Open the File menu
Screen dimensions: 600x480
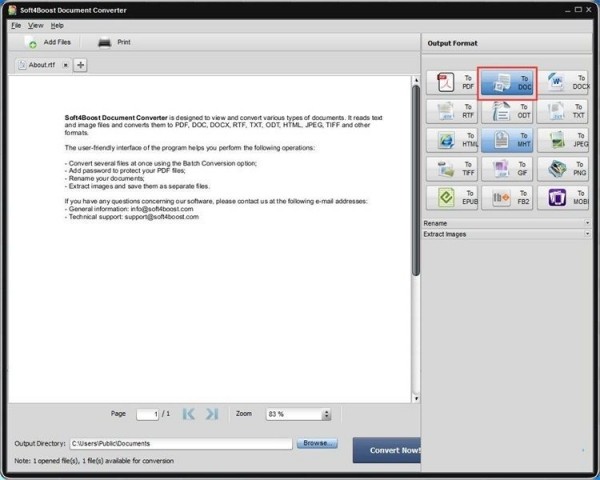(16, 25)
